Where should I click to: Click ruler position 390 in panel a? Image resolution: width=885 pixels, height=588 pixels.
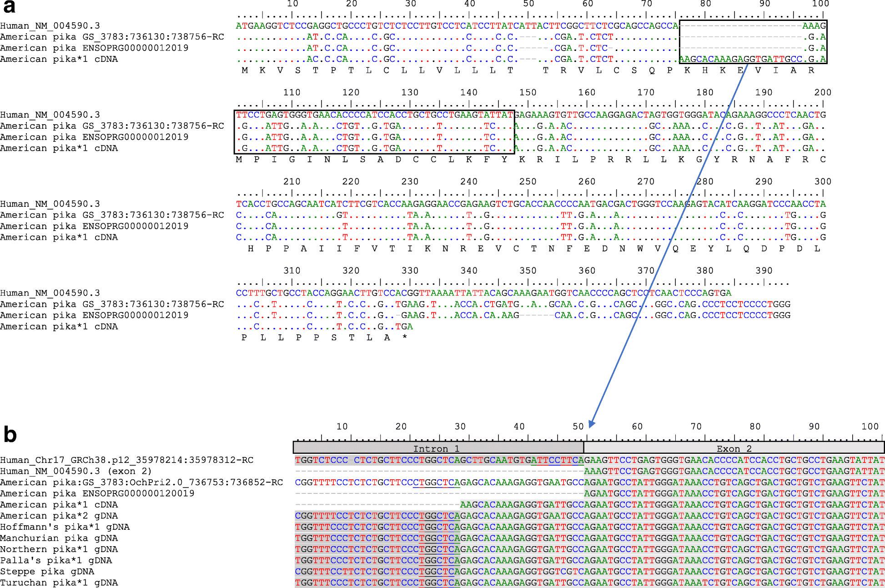(x=764, y=271)
